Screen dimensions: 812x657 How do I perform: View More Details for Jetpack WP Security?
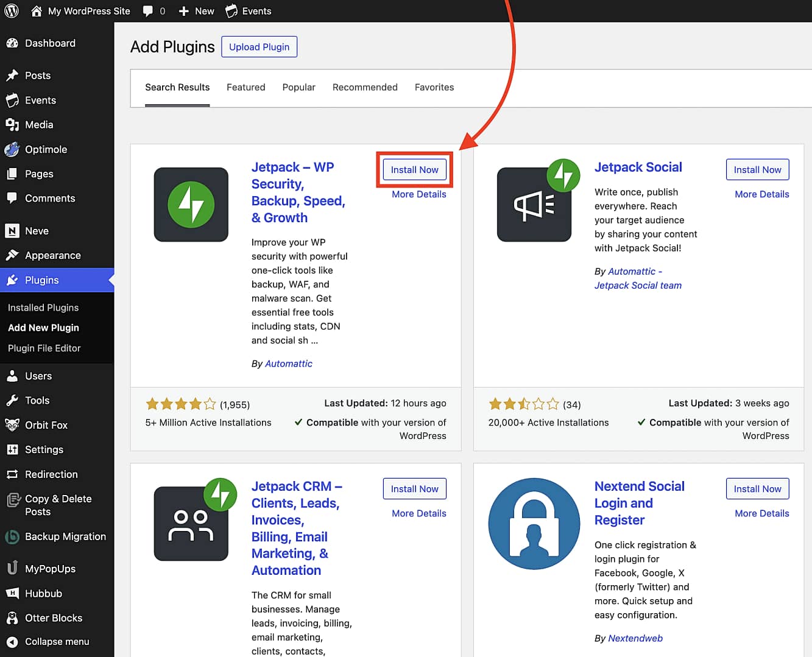coord(419,194)
